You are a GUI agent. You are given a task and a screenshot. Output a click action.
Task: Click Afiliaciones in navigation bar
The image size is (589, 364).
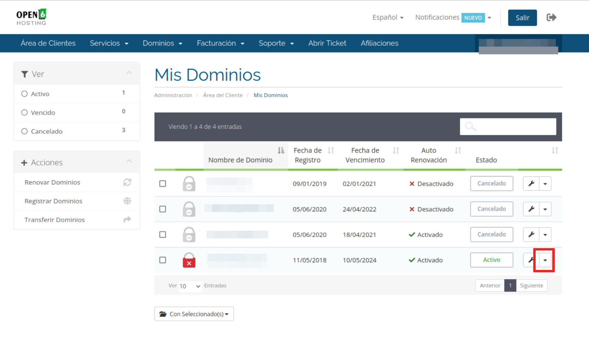tap(379, 43)
